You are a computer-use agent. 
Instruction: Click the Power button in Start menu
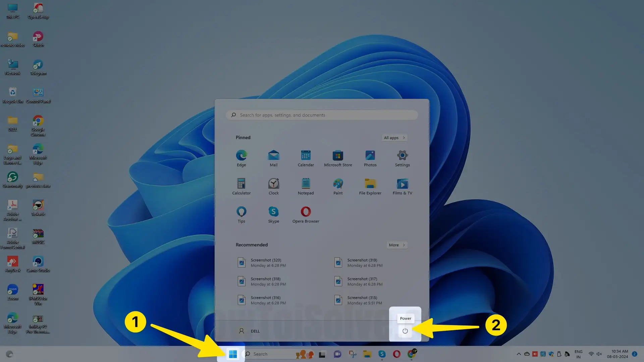click(x=405, y=331)
